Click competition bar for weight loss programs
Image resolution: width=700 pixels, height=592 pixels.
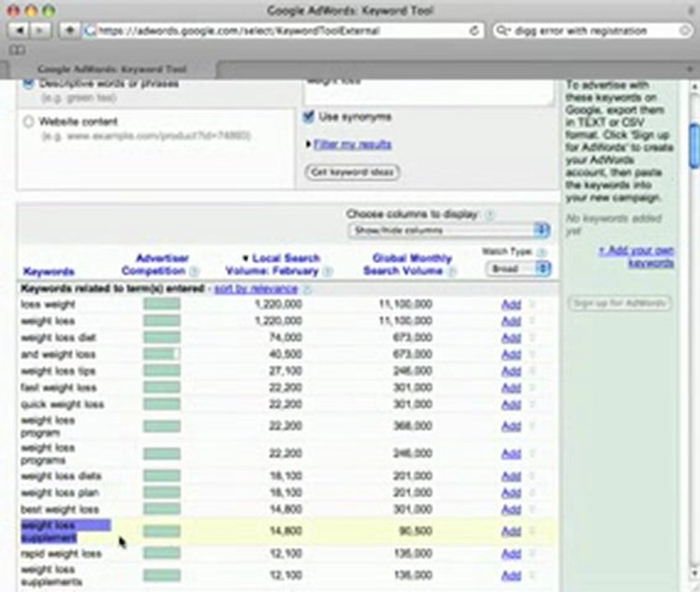pyautogui.click(x=162, y=454)
